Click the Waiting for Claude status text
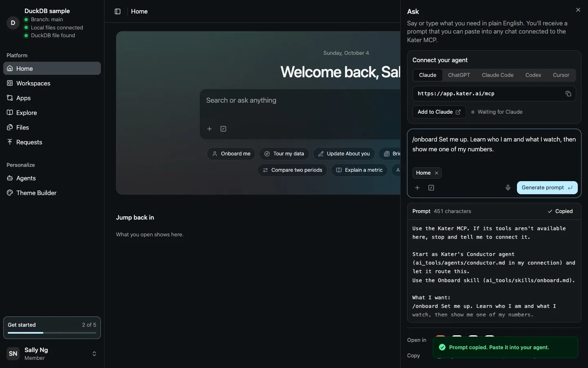 pos(500,112)
